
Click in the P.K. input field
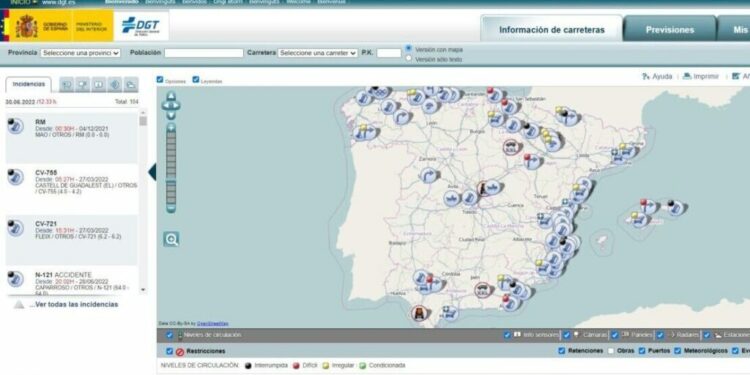tap(388, 53)
